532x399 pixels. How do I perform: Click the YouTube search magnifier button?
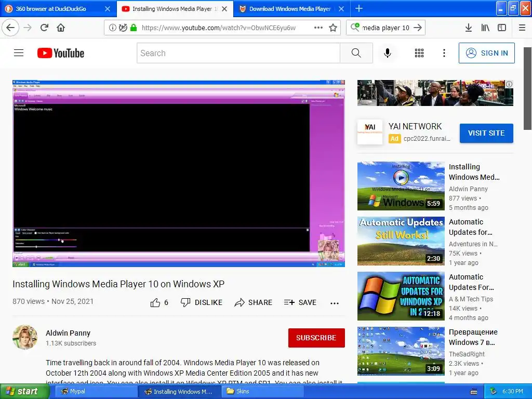[x=356, y=53]
